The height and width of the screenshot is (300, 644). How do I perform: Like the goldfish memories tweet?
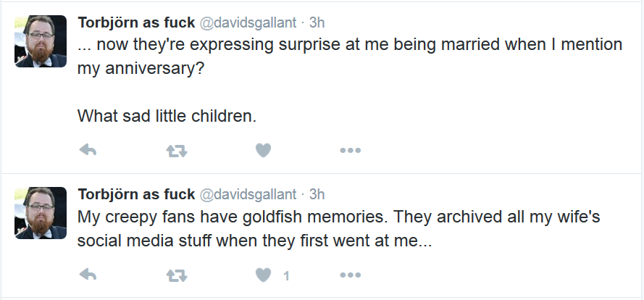tap(263, 275)
